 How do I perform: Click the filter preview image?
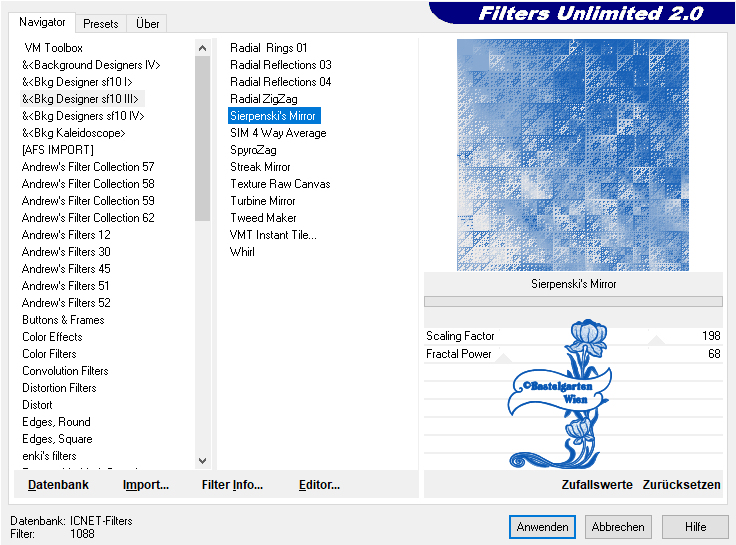(x=573, y=155)
